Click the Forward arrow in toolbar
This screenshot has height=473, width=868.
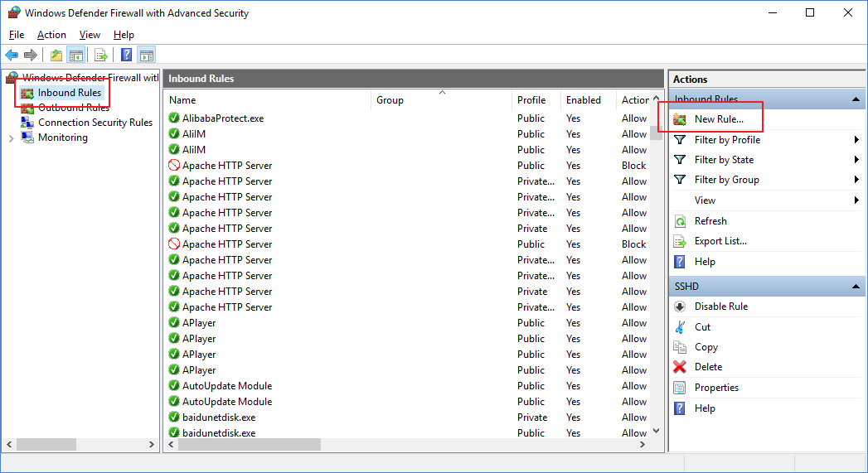point(31,55)
